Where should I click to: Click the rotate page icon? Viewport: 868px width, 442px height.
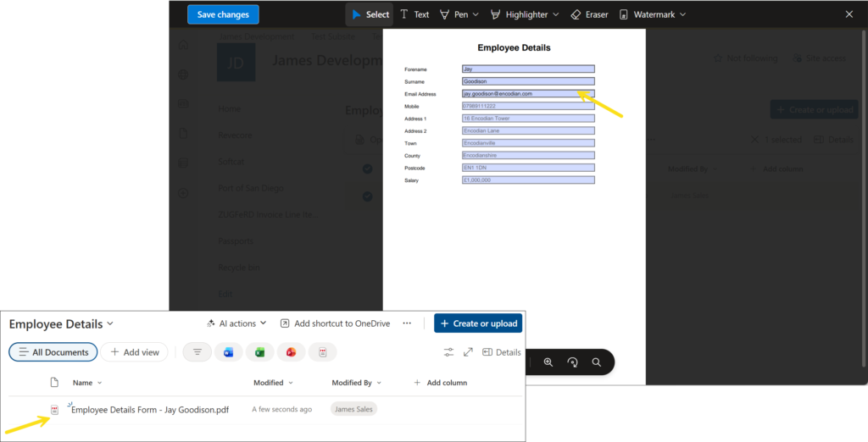(572, 362)
